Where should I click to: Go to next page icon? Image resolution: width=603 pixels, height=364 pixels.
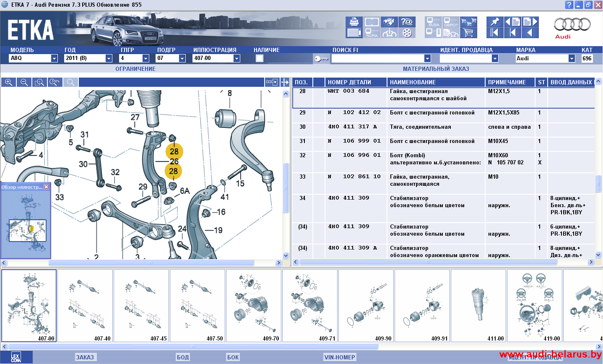coord(530,22)
